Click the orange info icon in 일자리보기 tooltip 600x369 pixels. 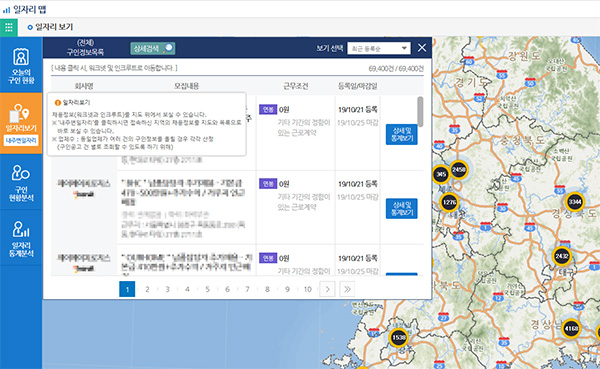[58, 103]
